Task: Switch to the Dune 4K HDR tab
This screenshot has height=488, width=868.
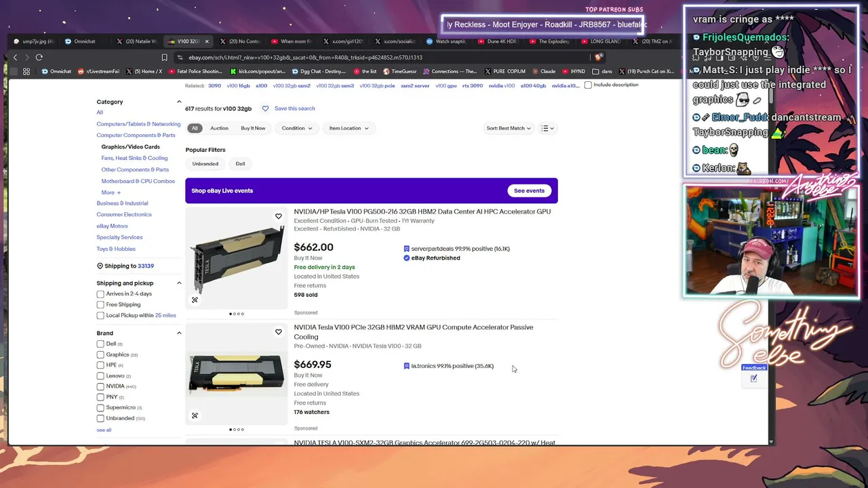Action: pos(497,41)
